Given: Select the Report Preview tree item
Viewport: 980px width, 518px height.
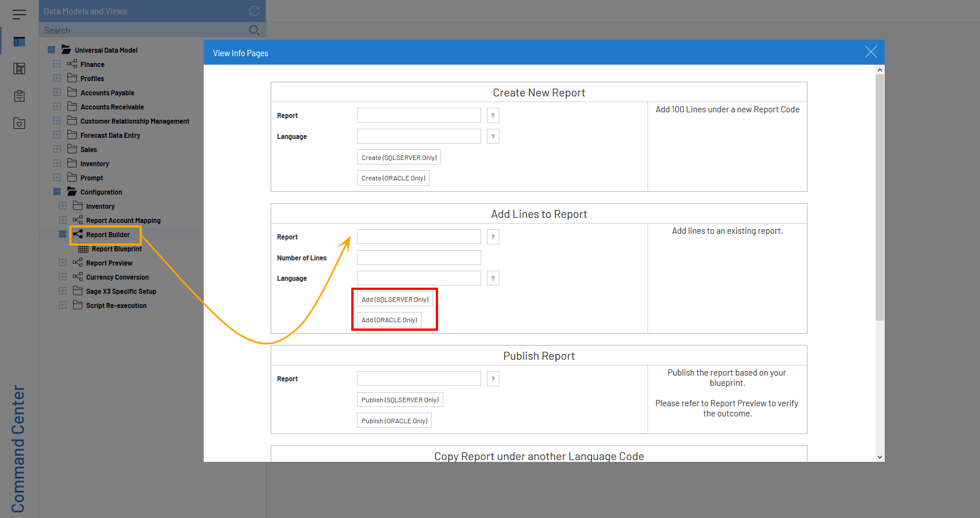Looking at the screenshot, I should point(109,263).
